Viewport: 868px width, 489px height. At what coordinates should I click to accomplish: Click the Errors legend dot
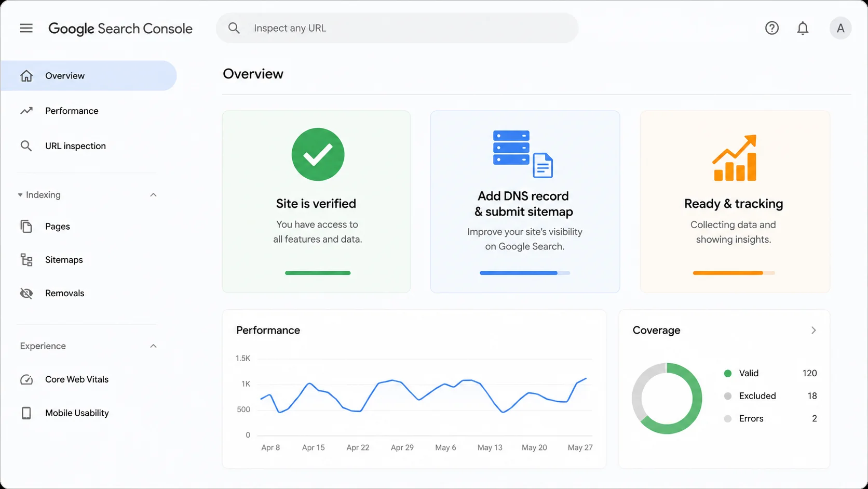click(728, 419)
